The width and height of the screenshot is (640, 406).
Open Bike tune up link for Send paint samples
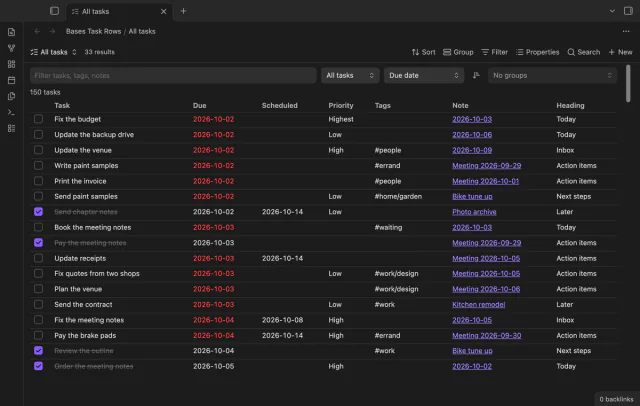tap(472, 196)
